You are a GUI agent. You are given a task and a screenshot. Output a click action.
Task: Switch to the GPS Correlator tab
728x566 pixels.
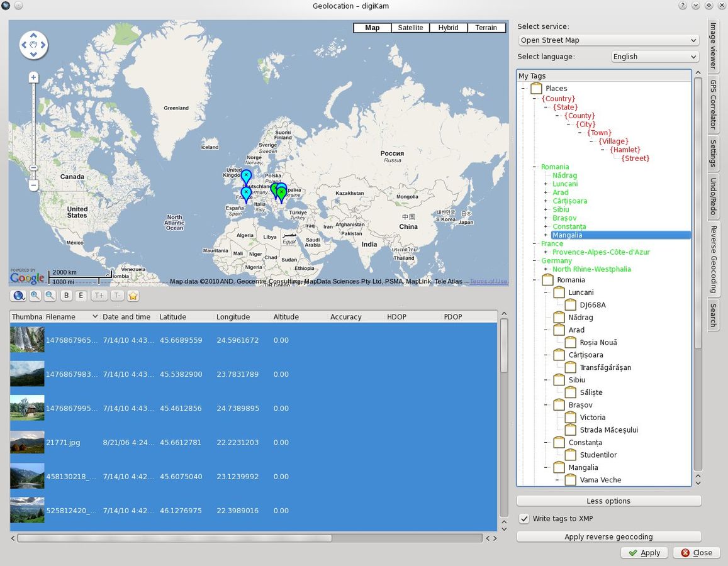(714, 104)
